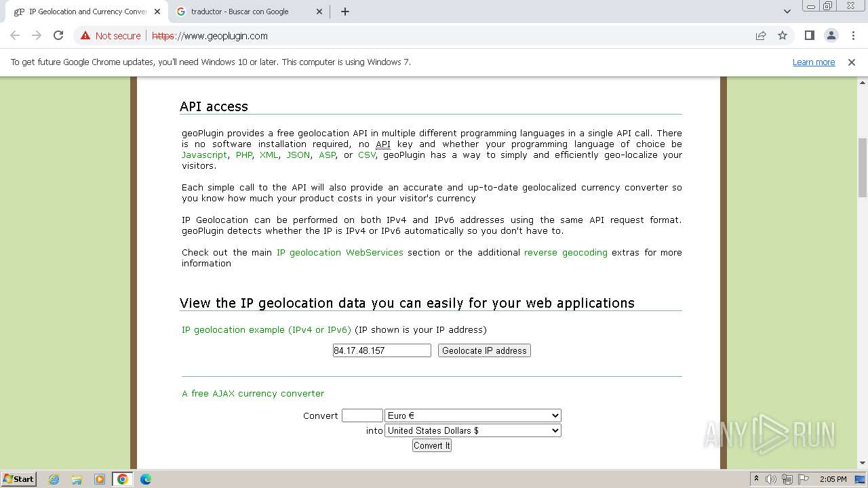Screen dimensions: 868x488
Task: Follow the reverse geocoding link
Action: pos(566,253)
